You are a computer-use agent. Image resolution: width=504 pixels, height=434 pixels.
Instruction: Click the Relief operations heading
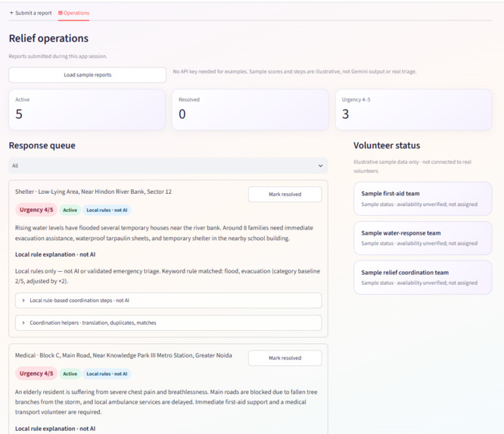(48, 39)
